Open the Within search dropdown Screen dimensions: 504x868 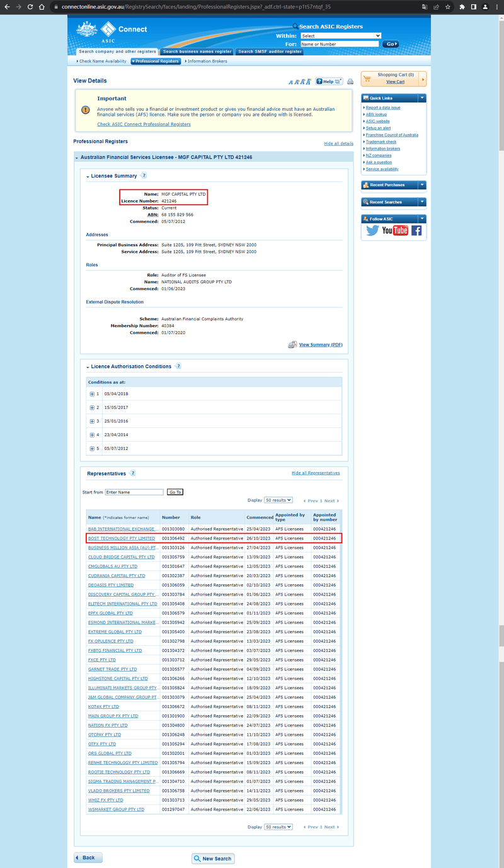click(341, 36)
